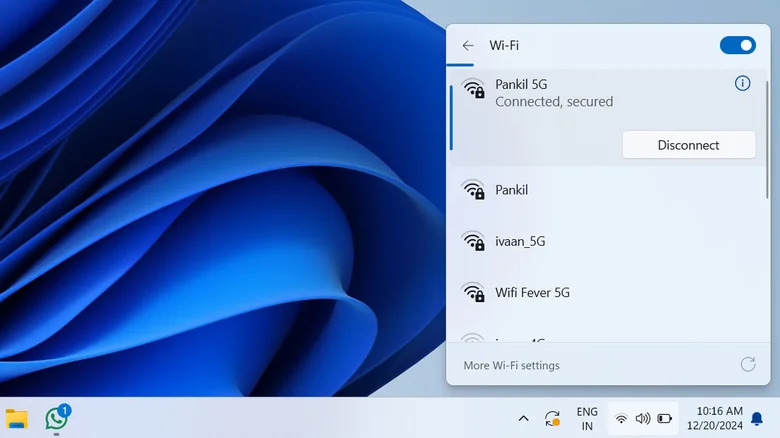
Task: Click the Disconnect button
Action: 688,145
